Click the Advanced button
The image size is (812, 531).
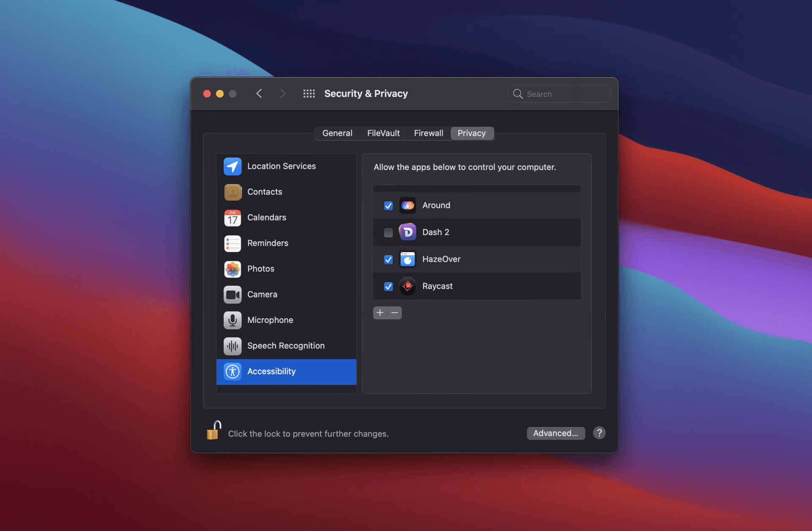pyautogui.click(x=555, y=433)
